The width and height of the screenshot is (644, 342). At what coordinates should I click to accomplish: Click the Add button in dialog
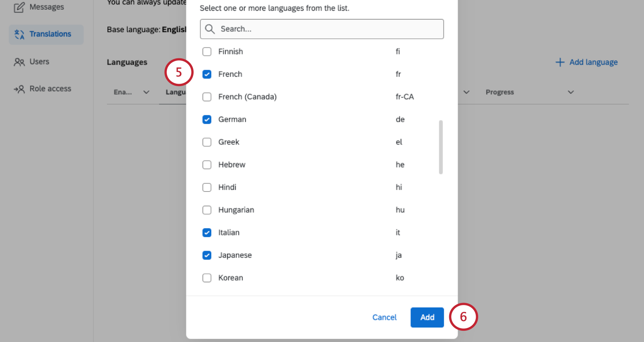click(x=427, y=317)
